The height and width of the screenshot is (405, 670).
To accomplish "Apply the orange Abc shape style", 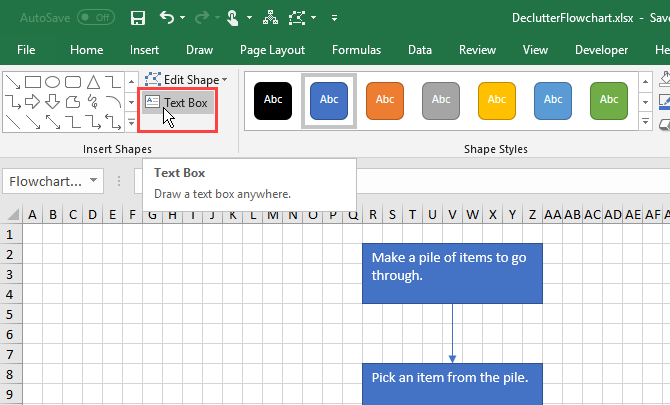I will tap(385, 99).
